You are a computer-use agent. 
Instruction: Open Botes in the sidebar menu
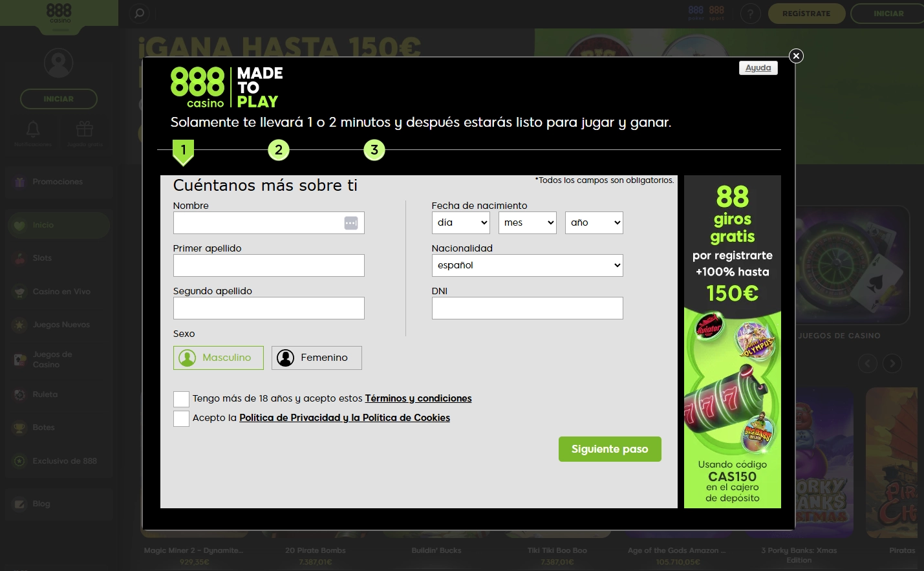coord(59,427)
